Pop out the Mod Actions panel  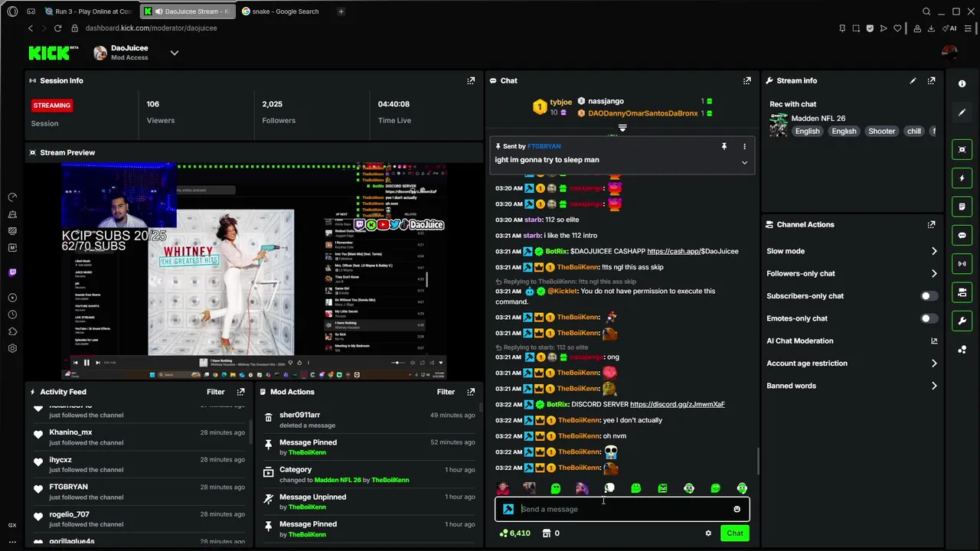click(471, 392)
